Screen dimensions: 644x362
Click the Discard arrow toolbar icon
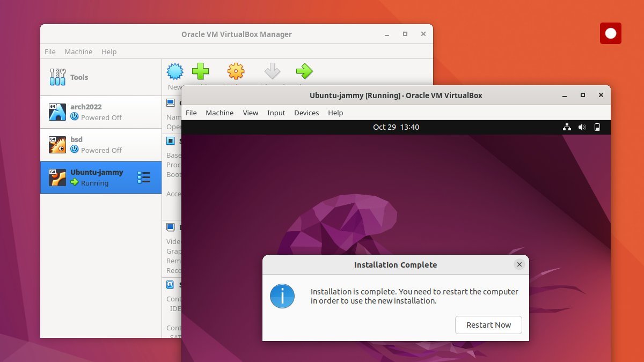(x=272, y=71)
